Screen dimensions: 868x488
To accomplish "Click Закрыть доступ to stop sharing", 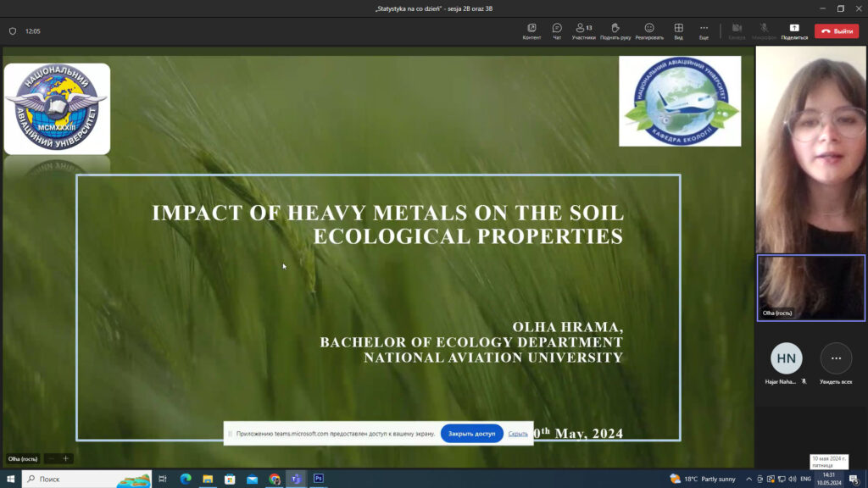I will click(x=471, y=433).
